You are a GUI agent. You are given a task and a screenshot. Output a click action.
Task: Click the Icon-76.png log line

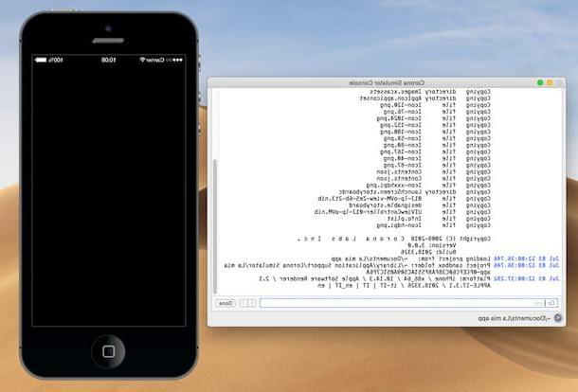click(x=437, y=112)
